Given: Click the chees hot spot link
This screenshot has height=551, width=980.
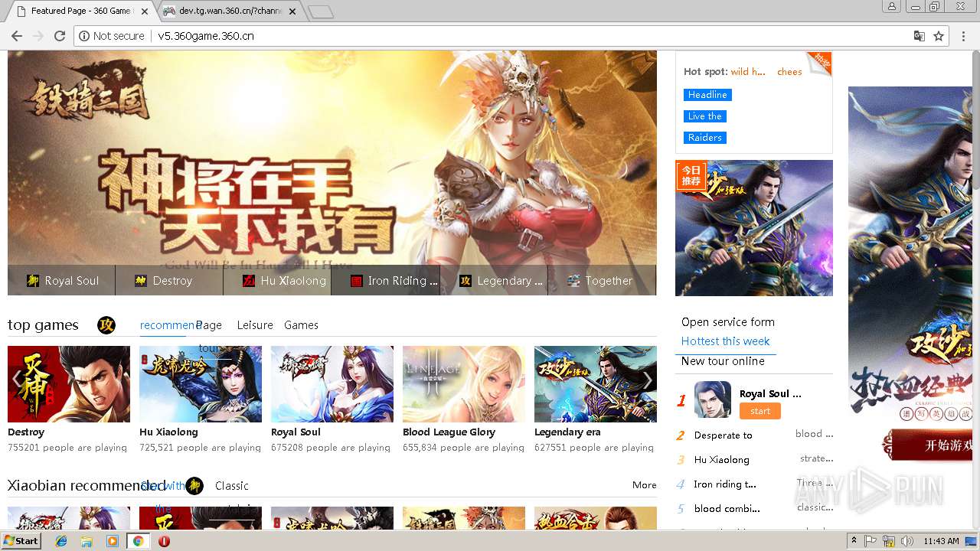Looking at the screenshot, I should tap(789, 72).
